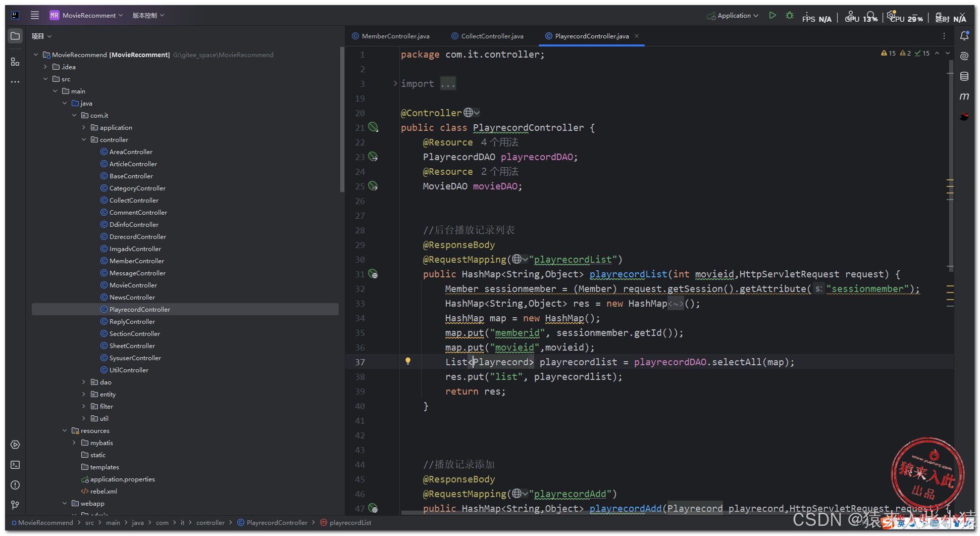Open the main hamburger menu
The height and width of the screenshot is (536, 980).
click(x=35, y=15)
